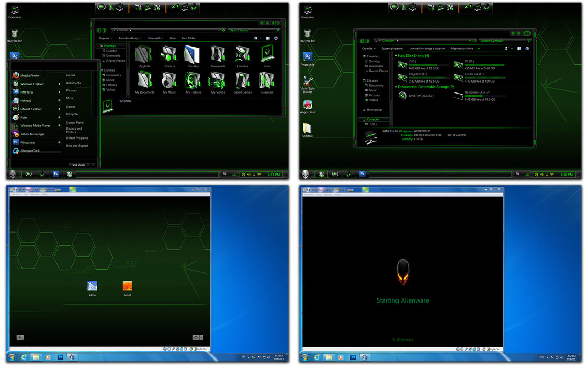The height and width of the screenshot is (371, 588).
Task: Open the Saved Games folder icon
Action: tap(243, 82)
